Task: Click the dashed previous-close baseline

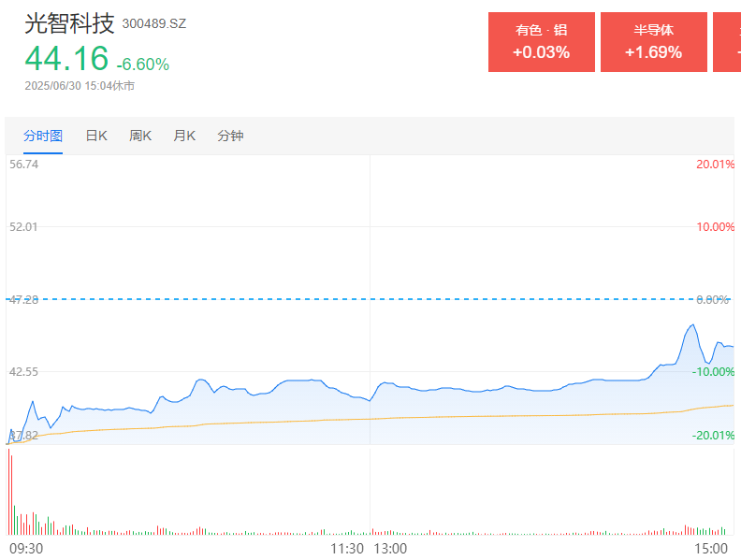Action: point(370,299)
